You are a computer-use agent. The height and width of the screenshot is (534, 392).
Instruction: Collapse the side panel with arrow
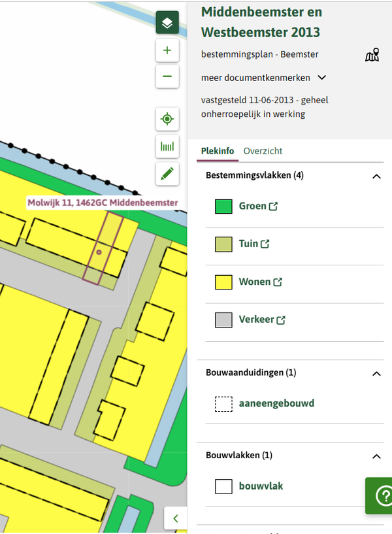[175, 519]
